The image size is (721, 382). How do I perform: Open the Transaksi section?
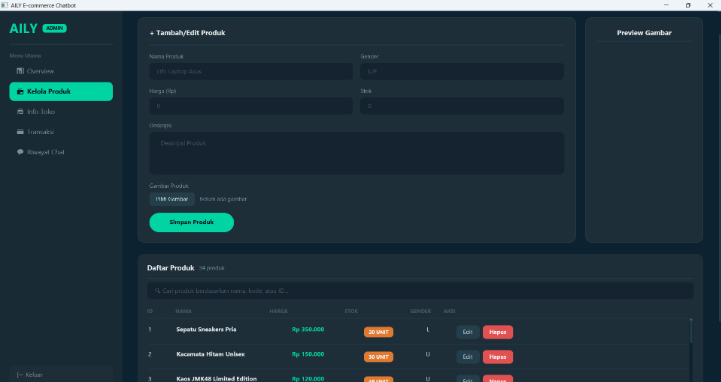[61, 132]
